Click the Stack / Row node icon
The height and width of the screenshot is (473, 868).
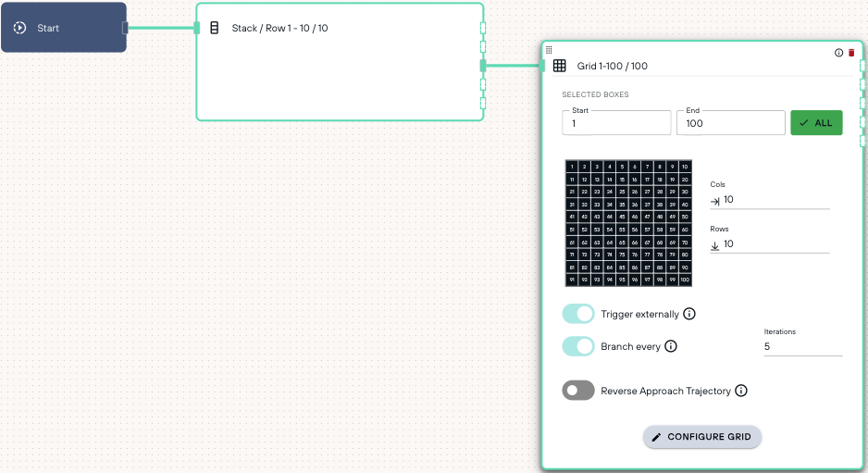215,28
